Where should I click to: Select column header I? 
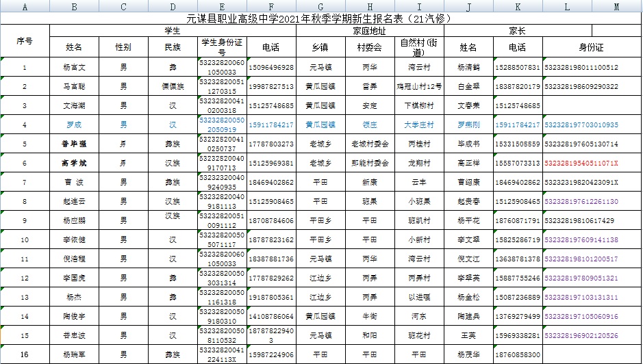419,7
